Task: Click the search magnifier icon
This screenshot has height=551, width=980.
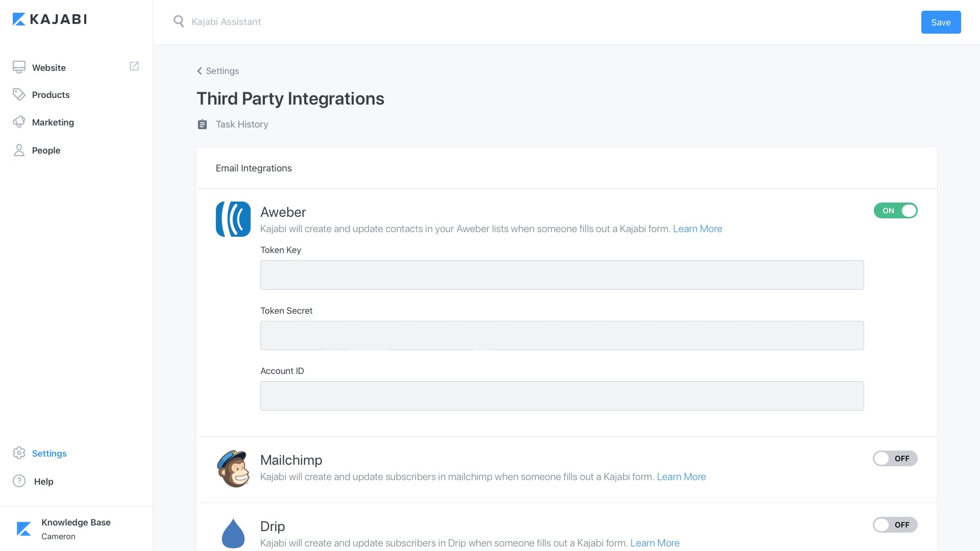Action: pyautogui.click(x=179, y=21)
